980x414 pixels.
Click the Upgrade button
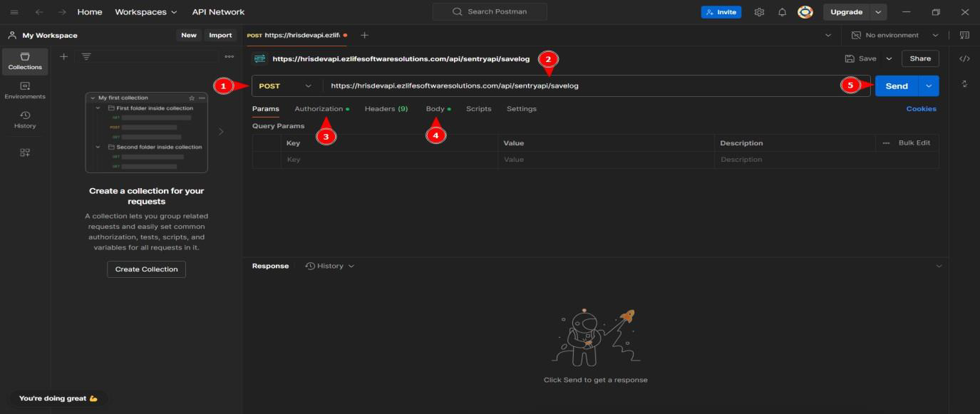coord(847,12)
